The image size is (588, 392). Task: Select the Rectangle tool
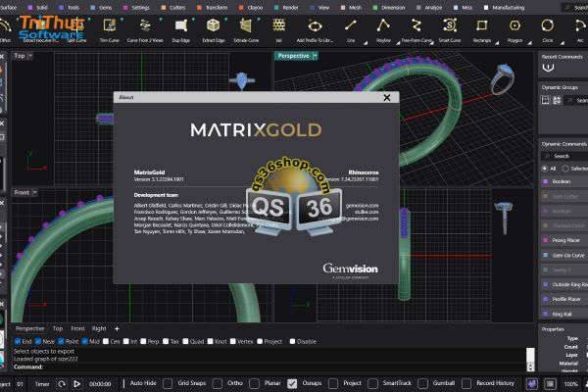(482, 29)
